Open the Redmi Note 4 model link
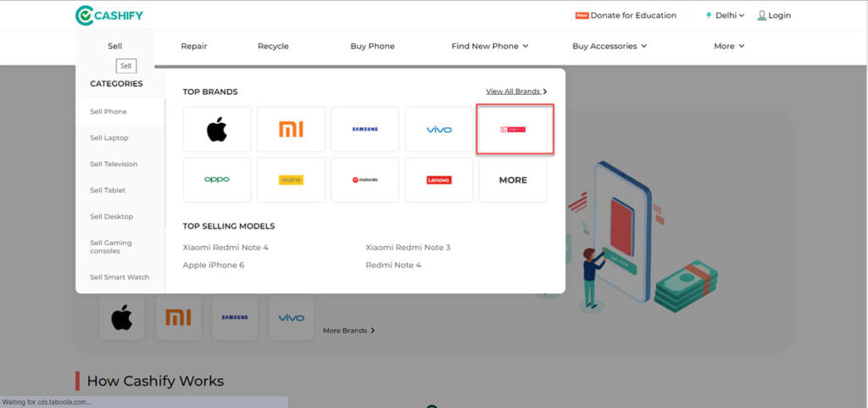868x408 pixels. (x=393, y=265)
